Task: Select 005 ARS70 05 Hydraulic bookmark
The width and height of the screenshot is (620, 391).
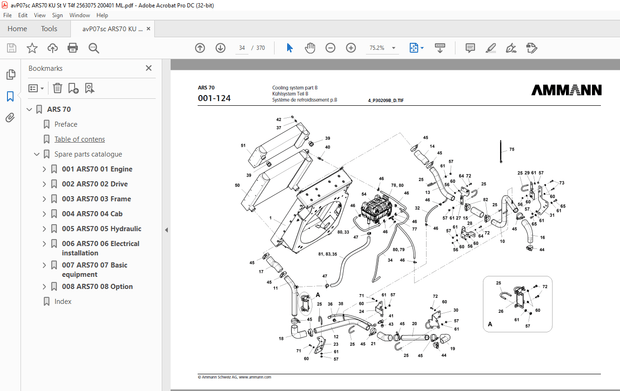Action: click(101, 229)
